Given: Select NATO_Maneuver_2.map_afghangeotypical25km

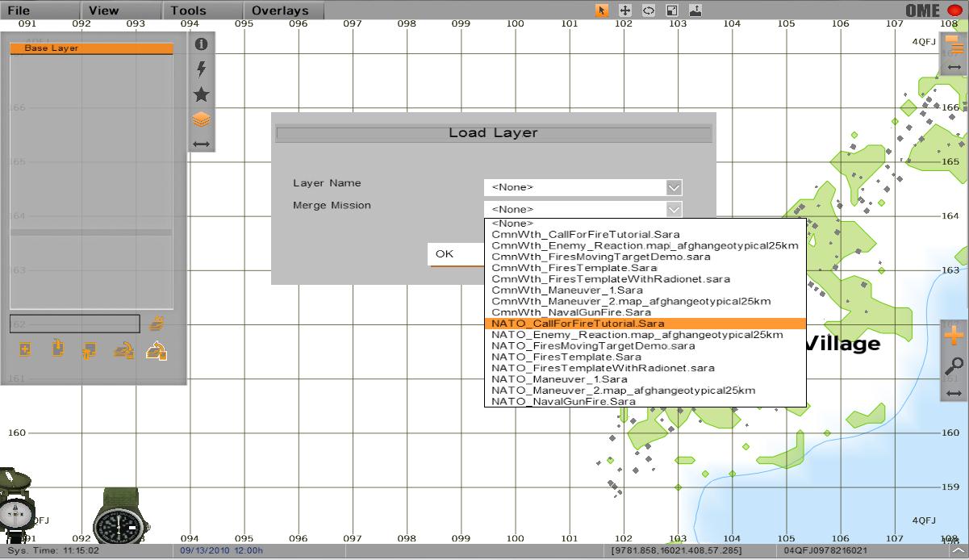Looking at the screenshot, I should click(x=645, y=391).
